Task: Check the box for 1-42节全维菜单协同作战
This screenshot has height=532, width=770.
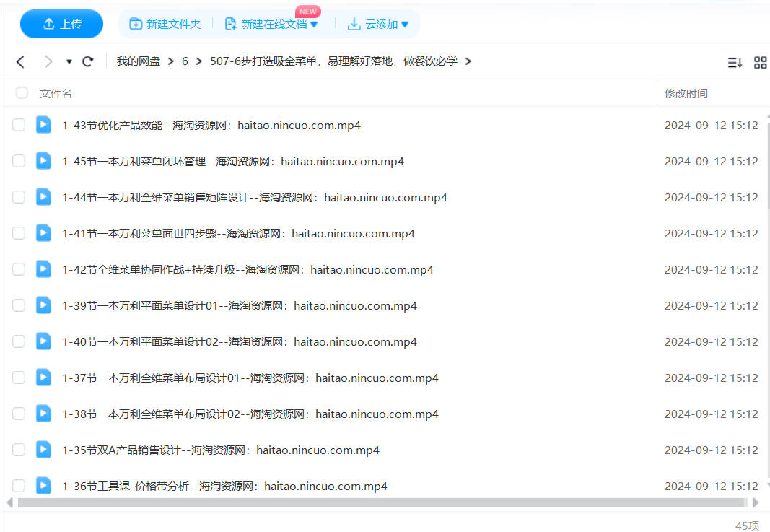Action: [19, 269]
